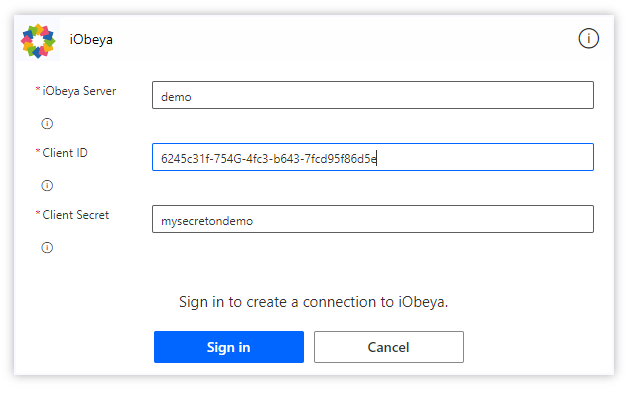Focus the Client Secret input field
Image resolution: width=626 pixels, height=393 pixels.
(x=373, y=219)
